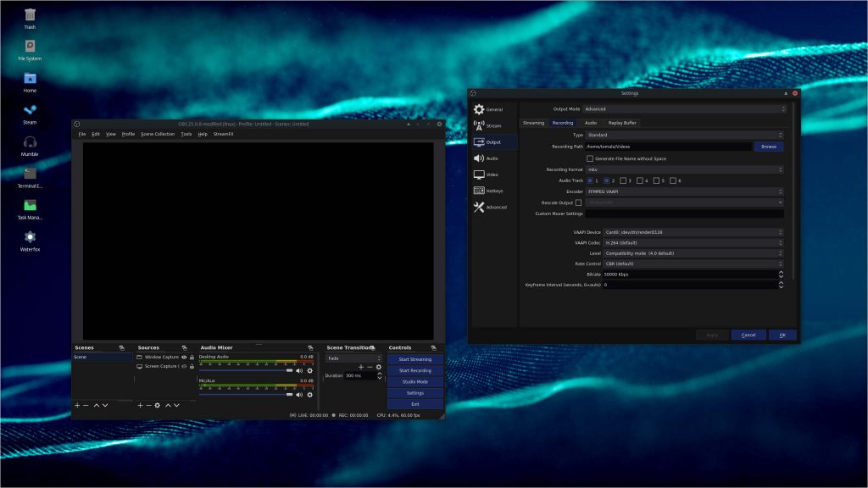Expand the Recording Format dropdown
This screenshot has height=488, width=868.
click(x=684, y=169)
